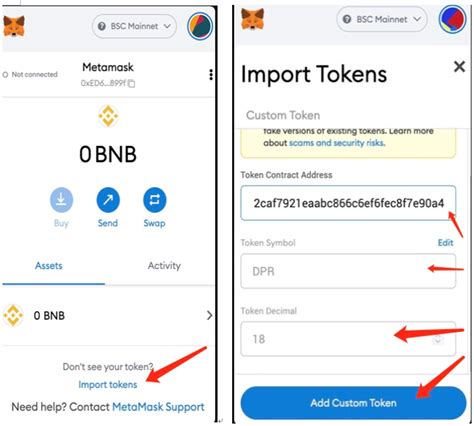Open the account avatar in left wallet panel
This screenshot has height=426, width=474.
coord(200,26)
